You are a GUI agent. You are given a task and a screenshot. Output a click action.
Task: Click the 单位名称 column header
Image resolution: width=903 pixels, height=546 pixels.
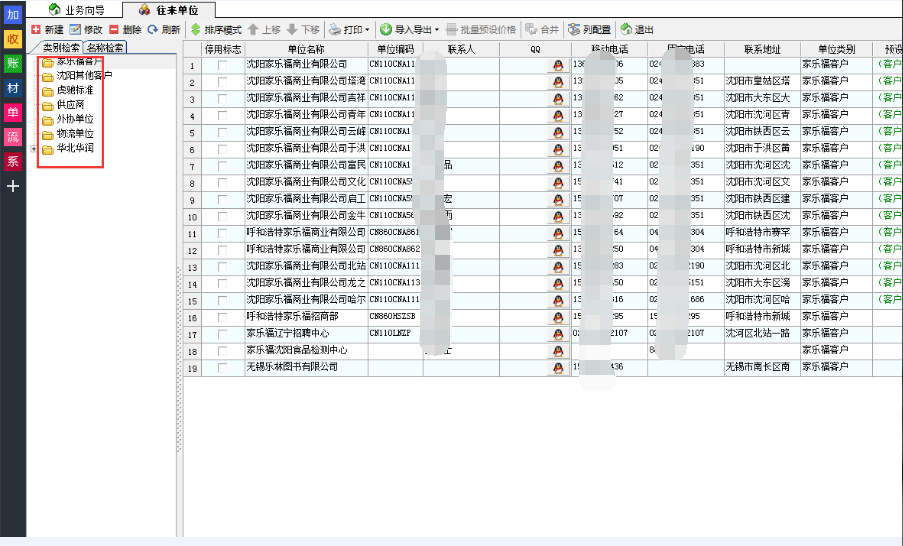coord(306,48)
